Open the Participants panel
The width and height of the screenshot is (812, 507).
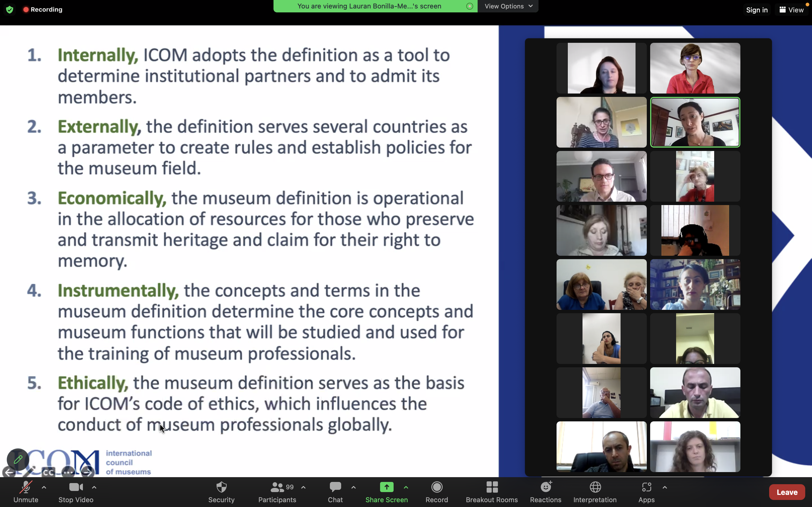277,492
